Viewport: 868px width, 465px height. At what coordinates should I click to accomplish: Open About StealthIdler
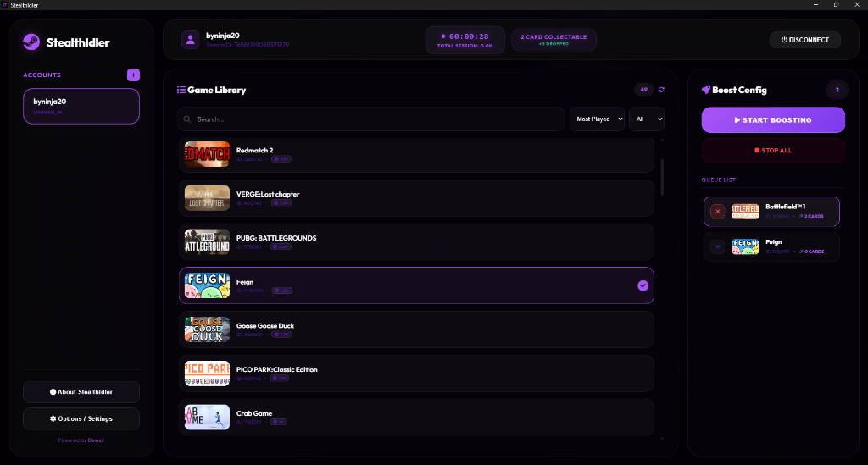click(81, 392)
